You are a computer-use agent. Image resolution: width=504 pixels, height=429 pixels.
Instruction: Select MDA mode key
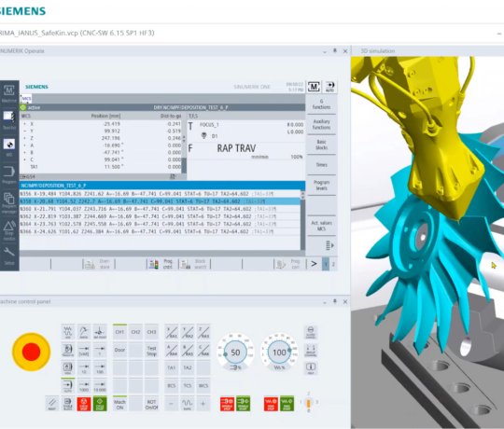pyautogui.click(x=68, y=368)
